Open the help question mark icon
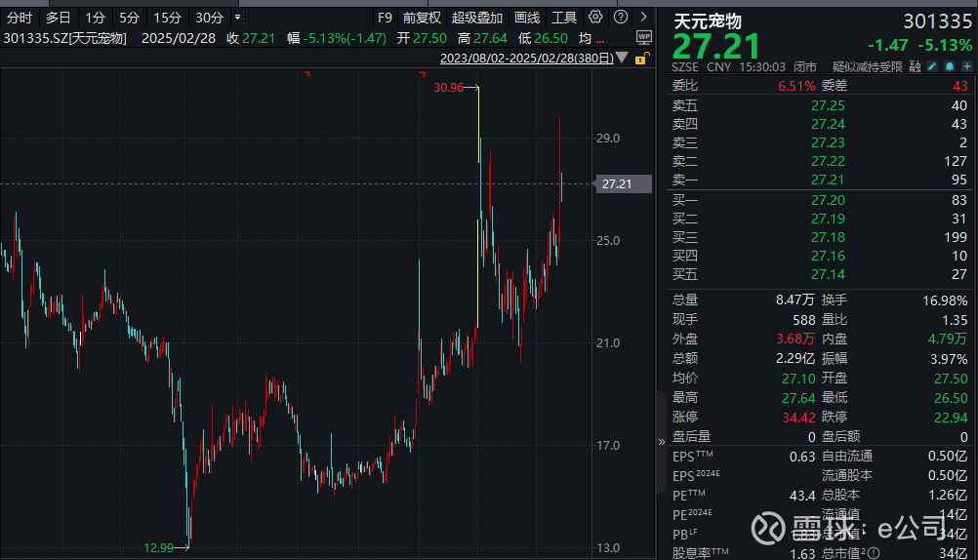The width and height of the screenshot is (978, 560). click(621, 17)
